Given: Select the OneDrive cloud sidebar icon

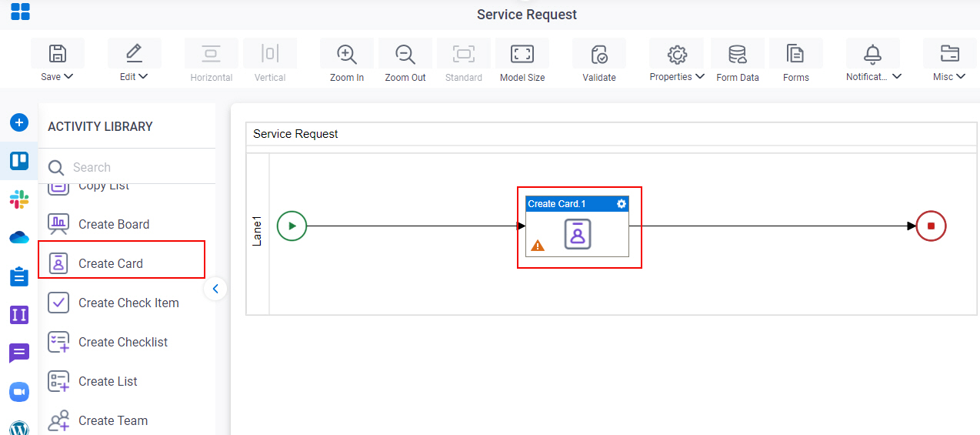Looking at the screenshot, I should (19, 238).
